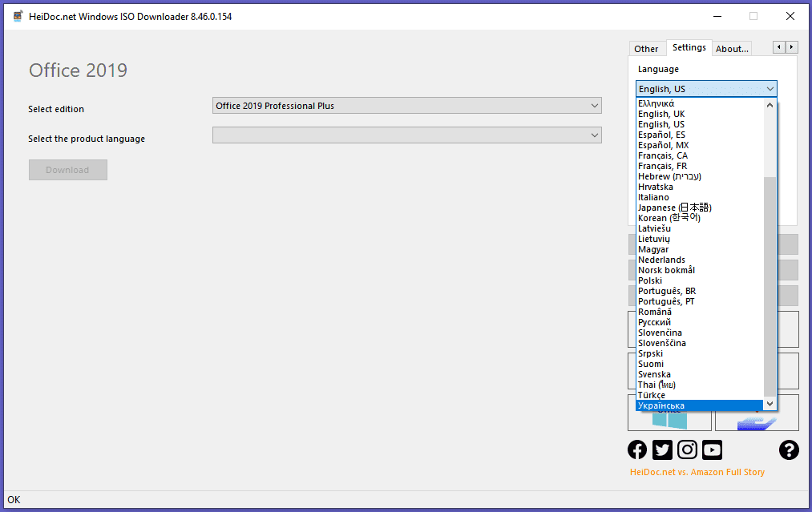
Task: Choose the Korean language entry
Action: (700, 218)
